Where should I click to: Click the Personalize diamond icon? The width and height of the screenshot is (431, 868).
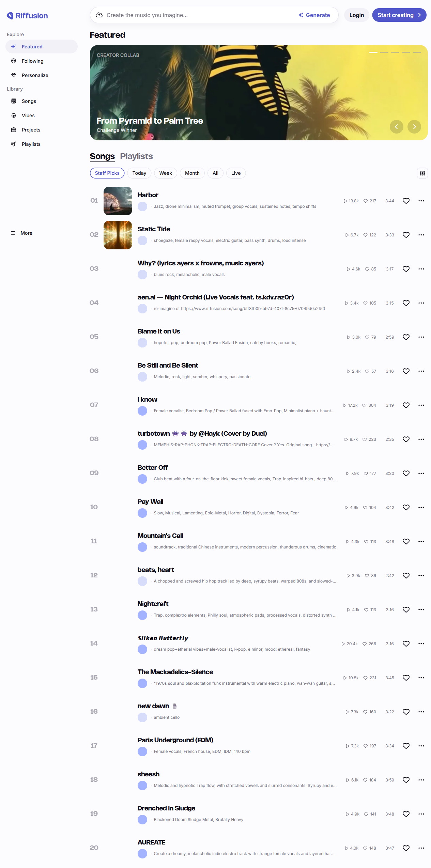point(14,75)
